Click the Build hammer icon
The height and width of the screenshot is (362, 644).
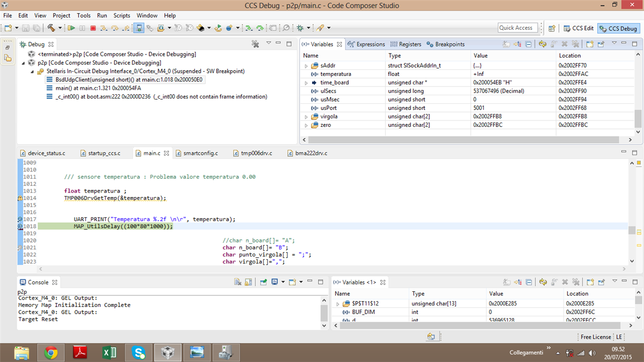[51, 28]
